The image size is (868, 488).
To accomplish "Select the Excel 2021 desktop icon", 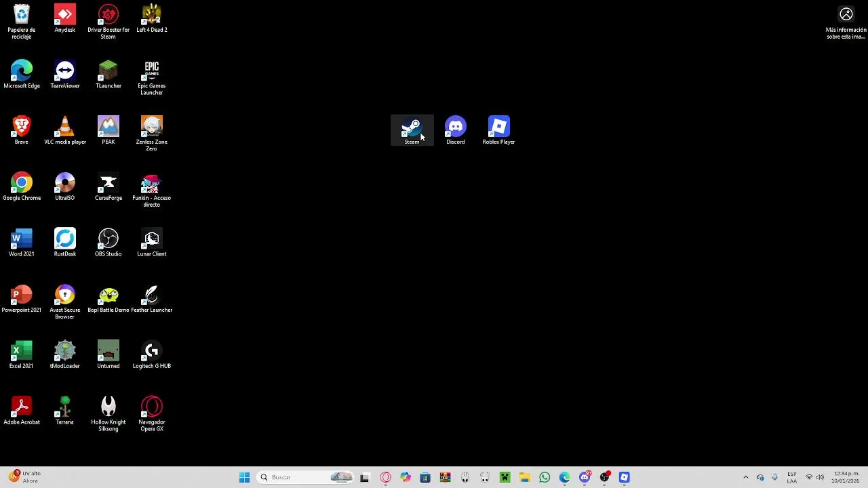I will 22,354.
